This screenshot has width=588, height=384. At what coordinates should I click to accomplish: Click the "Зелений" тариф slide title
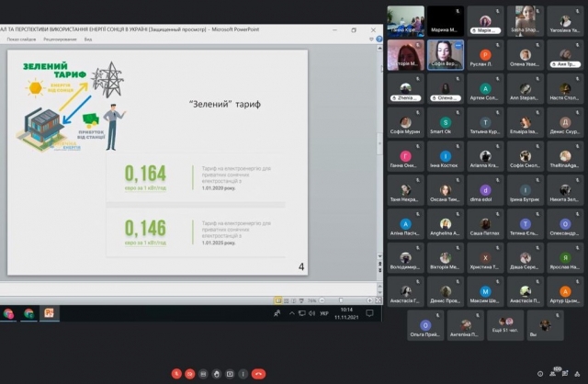point(224,104)
